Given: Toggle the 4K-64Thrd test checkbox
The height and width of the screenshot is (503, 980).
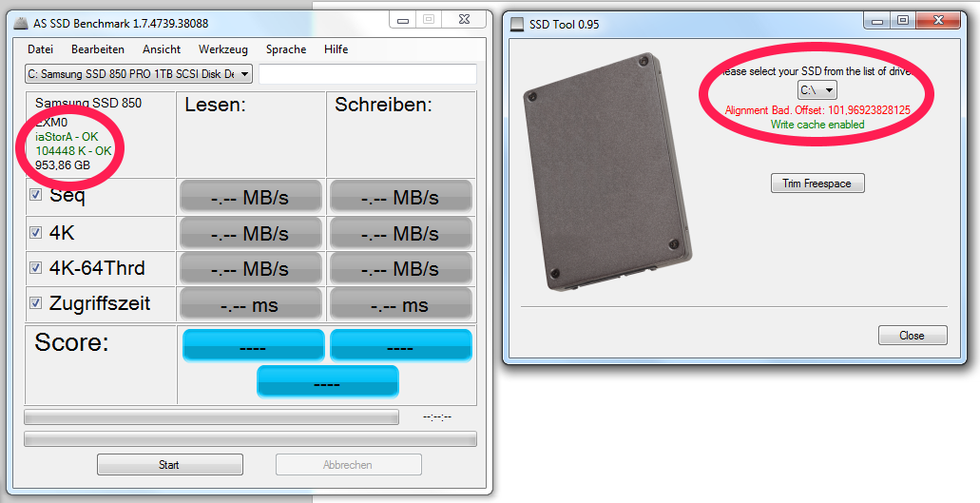Looking at the screenshot, I should click(x=36, y=268).
